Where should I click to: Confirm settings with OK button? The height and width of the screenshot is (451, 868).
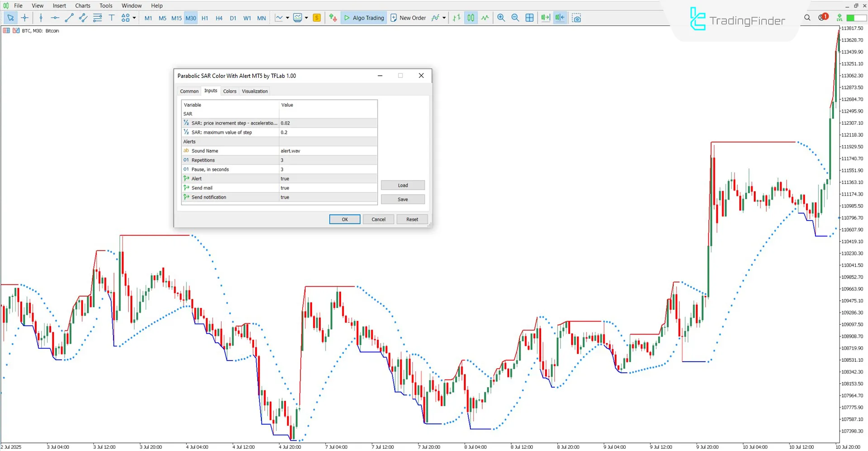point(344,219)
